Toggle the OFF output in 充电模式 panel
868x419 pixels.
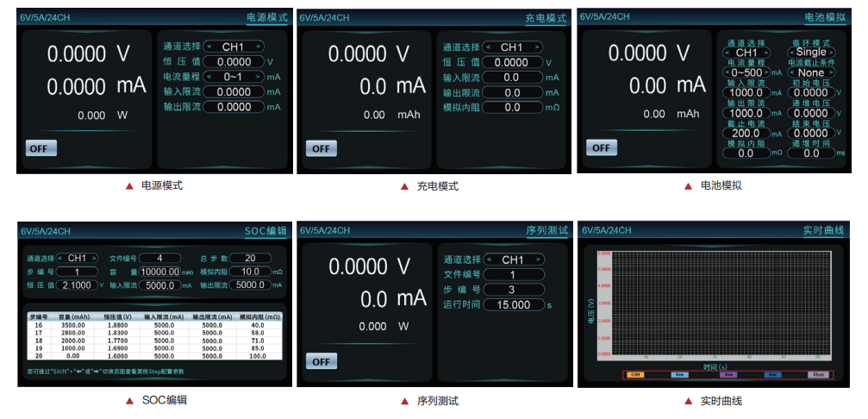(320, 148)
